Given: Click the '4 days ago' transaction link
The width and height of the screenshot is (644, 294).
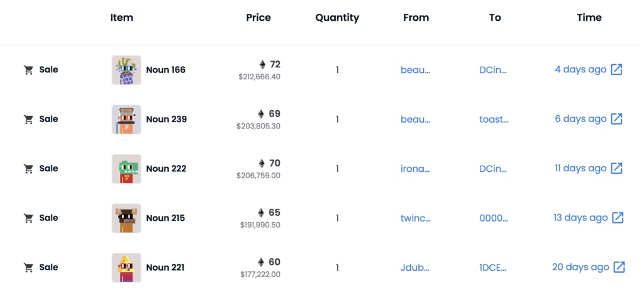Looking at the screenshot, I should click(580, 70).
